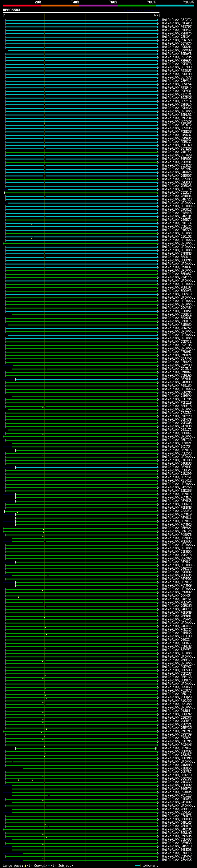197x868 pixels.
Task: Open hit UniRef100_Q4PM83
Action: click(x=177, y=382)
